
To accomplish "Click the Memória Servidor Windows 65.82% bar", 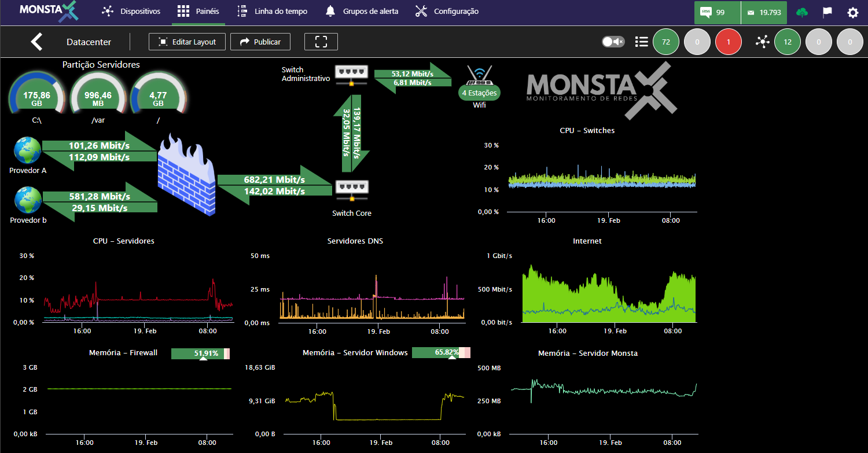I will tap(441, 352).
